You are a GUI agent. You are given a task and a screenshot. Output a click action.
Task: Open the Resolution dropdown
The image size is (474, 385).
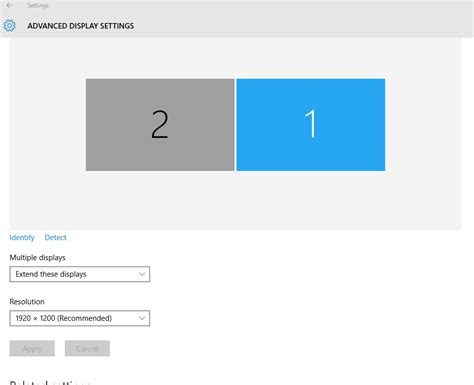(x=80, y=318)
